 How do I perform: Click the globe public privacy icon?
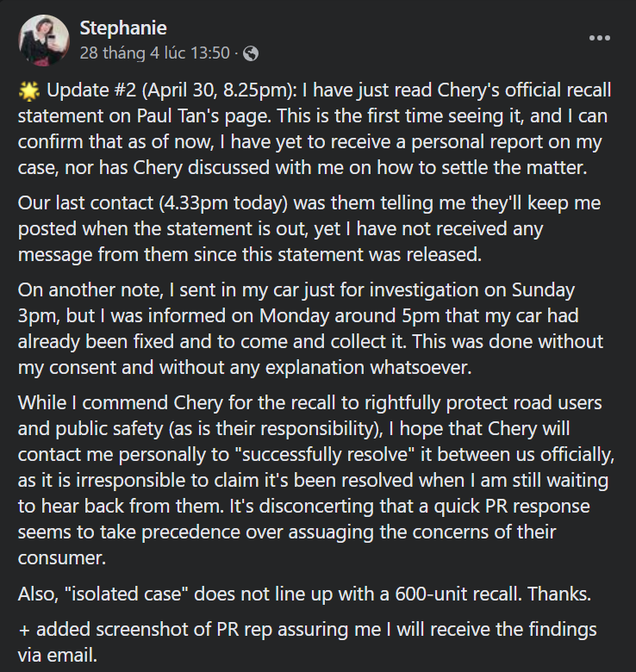tap(251, 53)
